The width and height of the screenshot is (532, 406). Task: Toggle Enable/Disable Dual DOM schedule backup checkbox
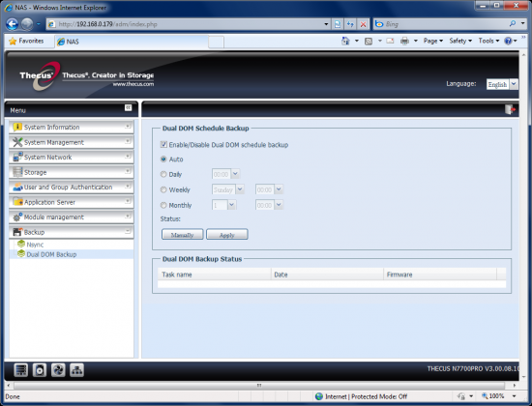tap(163, 144)
